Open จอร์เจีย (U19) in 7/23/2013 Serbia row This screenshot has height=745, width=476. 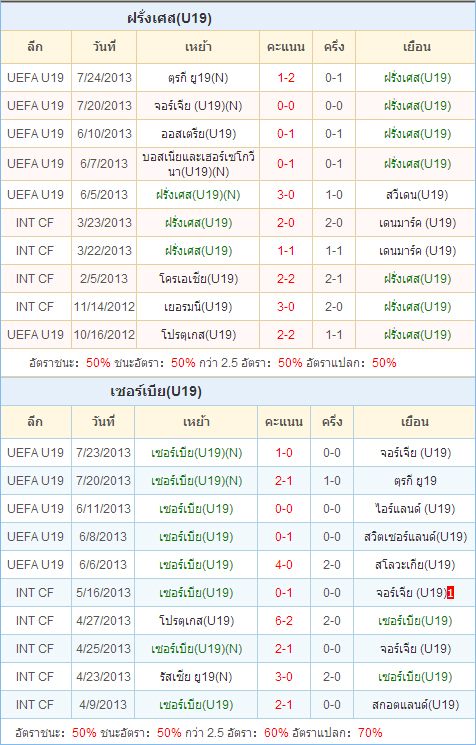[x=415, y=453]
